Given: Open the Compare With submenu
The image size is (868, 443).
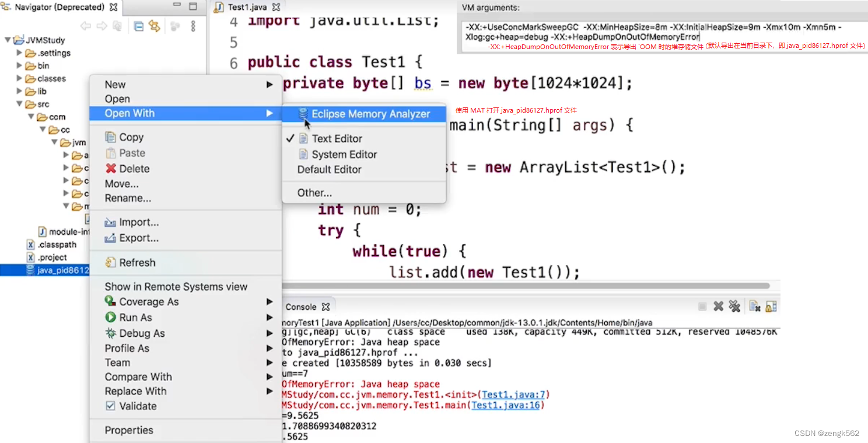Looking at the screenshot, I should point(185,377).
